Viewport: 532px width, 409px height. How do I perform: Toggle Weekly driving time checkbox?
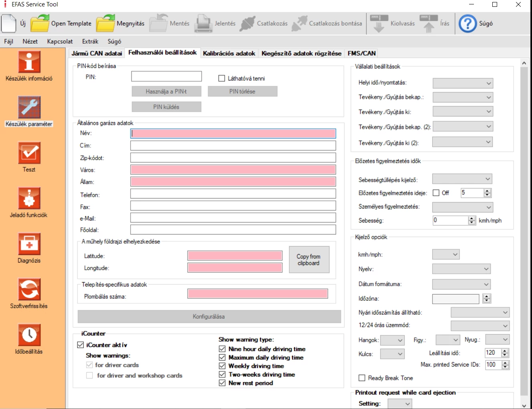(x=222, y=366)
